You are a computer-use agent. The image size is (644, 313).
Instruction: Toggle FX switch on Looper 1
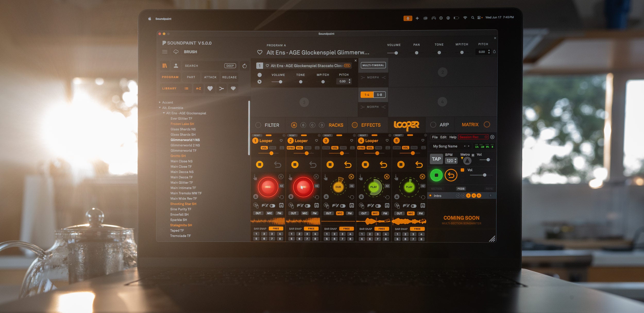click(272, 206)
